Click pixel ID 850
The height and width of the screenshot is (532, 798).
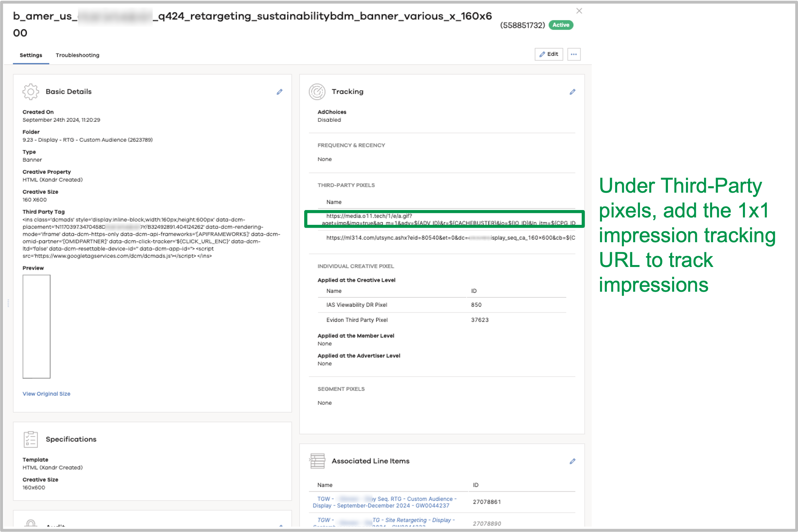point(476,305)
